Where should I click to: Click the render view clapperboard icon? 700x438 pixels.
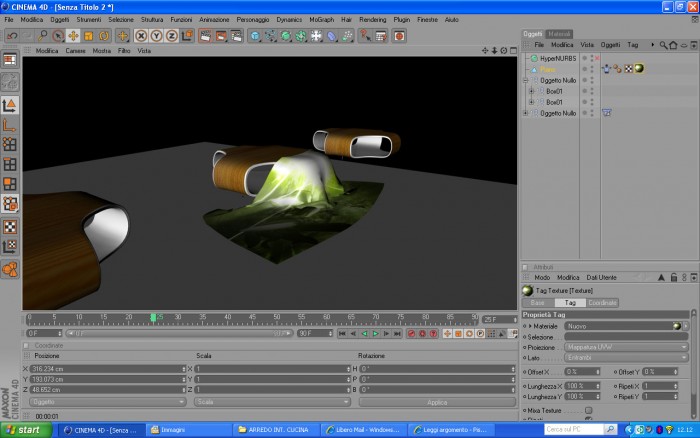[x=205, y=36]
